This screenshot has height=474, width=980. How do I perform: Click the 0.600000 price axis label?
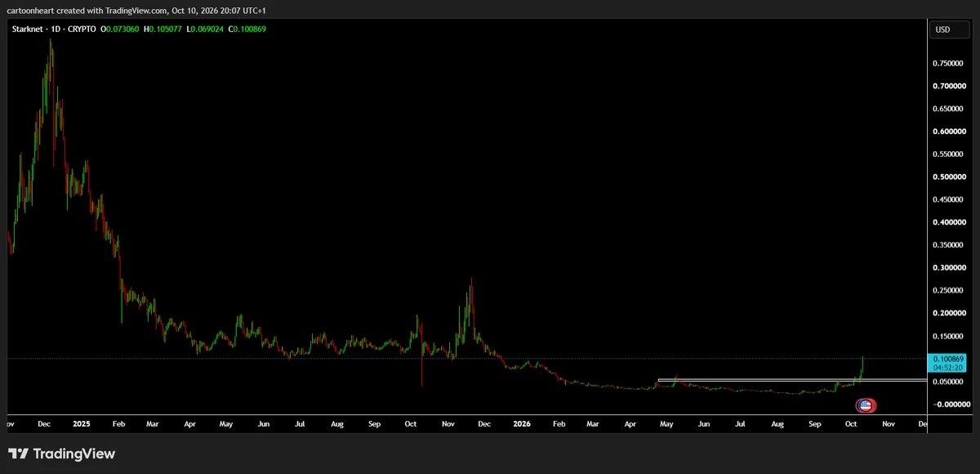(x=949, y=132)
